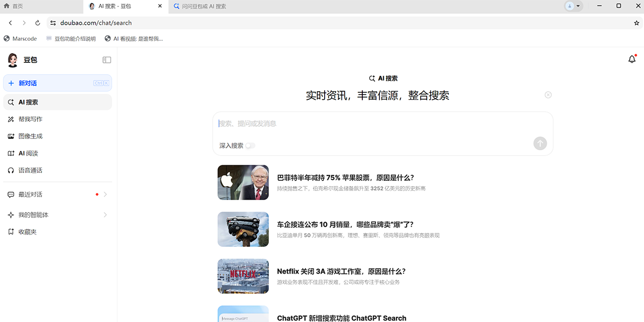Open the stacked cars thumbnail
This screenshot has height=322, width=644.
[243, 229]
